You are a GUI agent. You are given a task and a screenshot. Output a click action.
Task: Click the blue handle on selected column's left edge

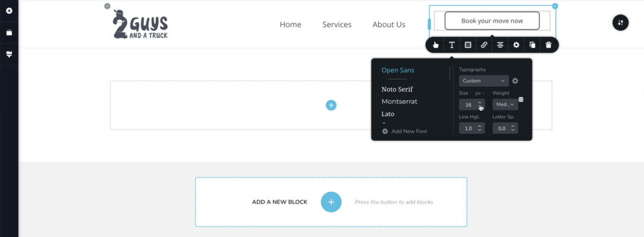[x=430, y=25]
